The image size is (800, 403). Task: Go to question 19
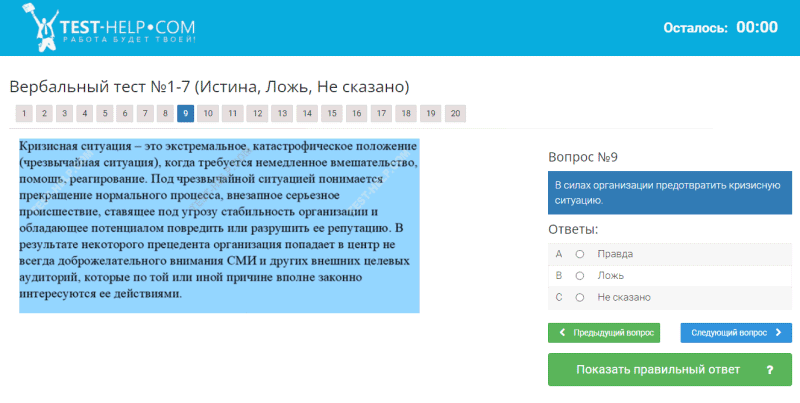coord(431,113)
